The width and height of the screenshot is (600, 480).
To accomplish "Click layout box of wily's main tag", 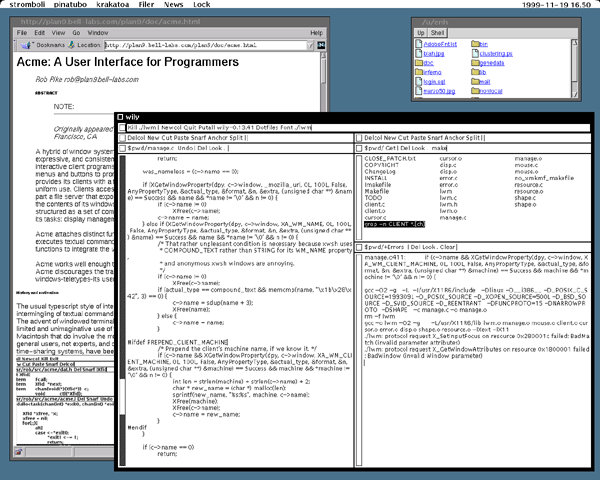I will [x=122, y=127].
